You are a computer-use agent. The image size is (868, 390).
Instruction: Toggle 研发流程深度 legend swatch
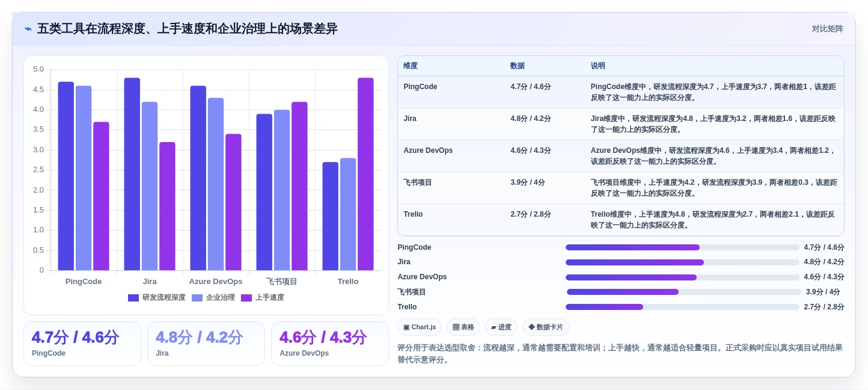coord(133,298)
